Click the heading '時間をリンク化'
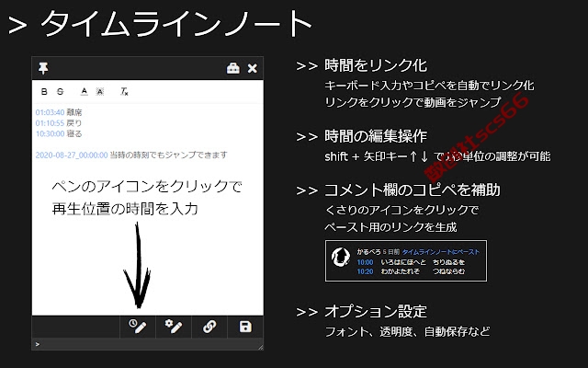 coord(376,65)
